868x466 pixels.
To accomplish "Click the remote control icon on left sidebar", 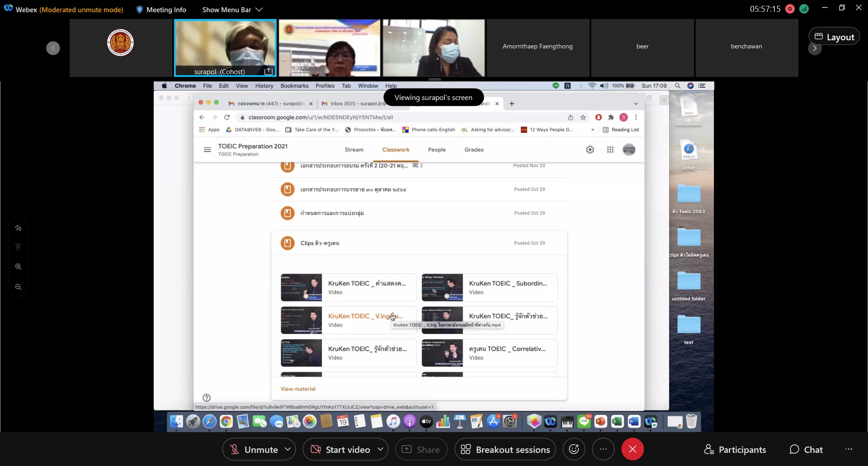I will [18, 247].
